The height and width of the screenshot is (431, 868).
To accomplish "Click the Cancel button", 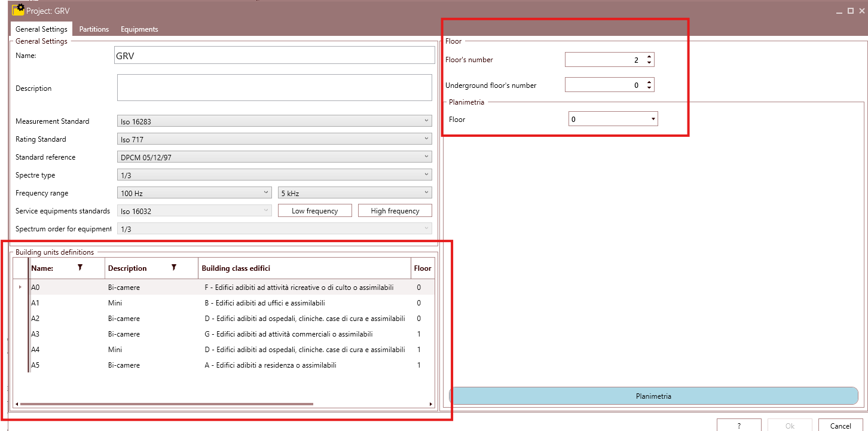I will click(841, 426).
